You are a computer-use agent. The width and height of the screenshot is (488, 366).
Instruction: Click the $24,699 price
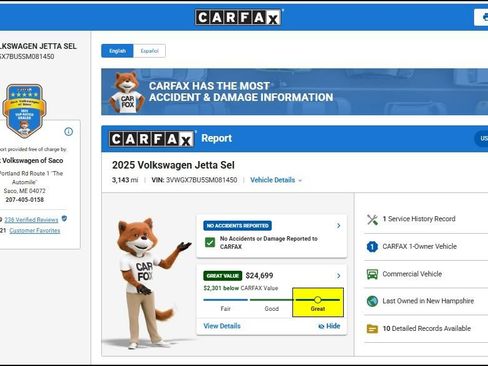[259, 276]
